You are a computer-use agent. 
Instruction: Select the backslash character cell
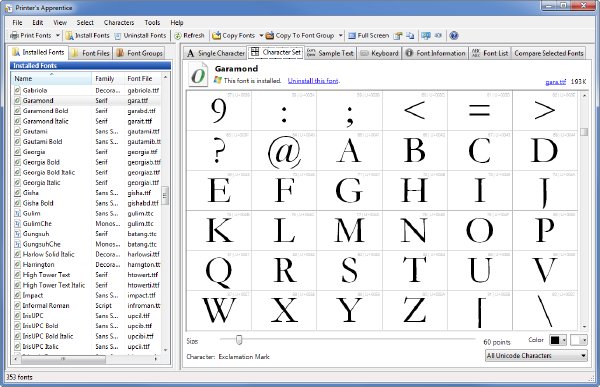tap(545, 310)
